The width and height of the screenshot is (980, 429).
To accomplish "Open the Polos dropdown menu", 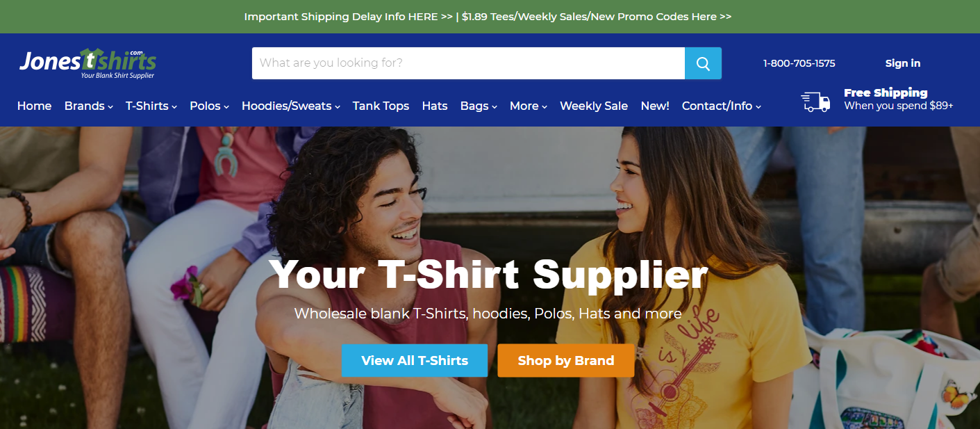I will tap(209, 106).
